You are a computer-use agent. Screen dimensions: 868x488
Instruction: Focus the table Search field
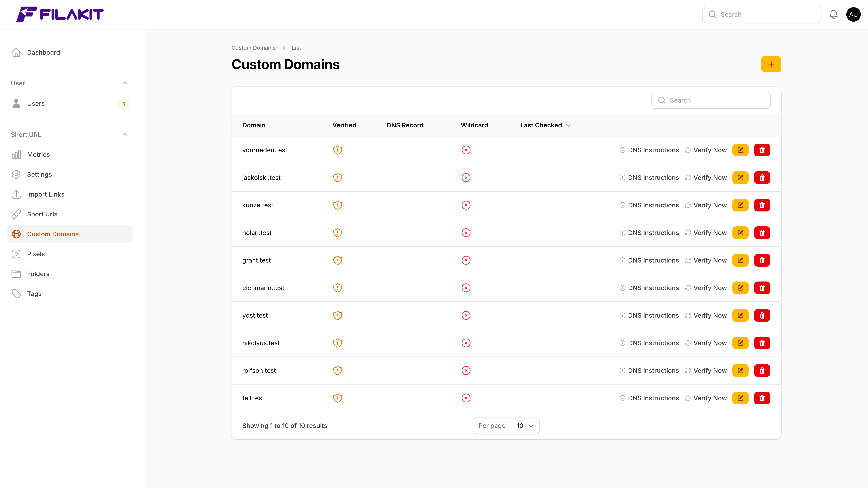pos(711,100)
